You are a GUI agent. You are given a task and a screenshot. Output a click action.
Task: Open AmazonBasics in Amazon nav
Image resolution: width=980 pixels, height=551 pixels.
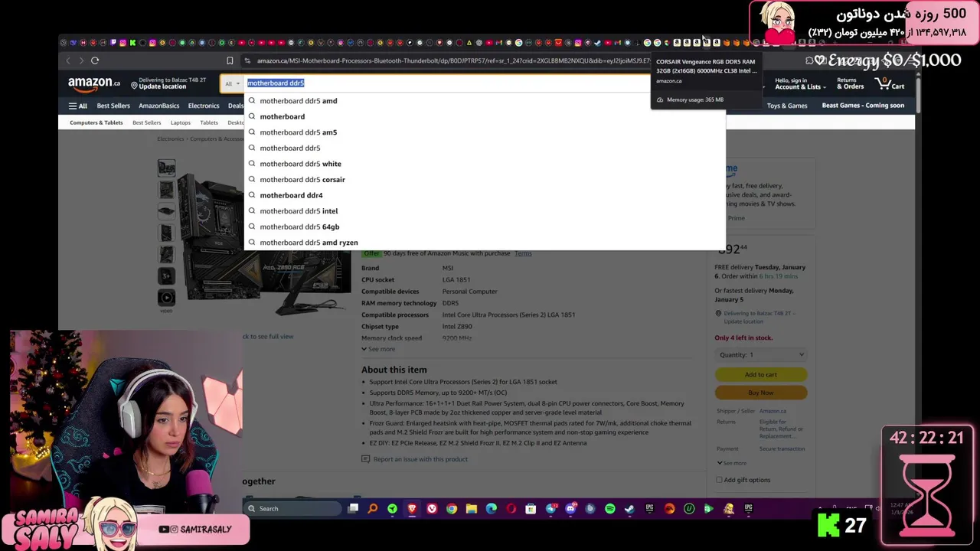point(158,106)
